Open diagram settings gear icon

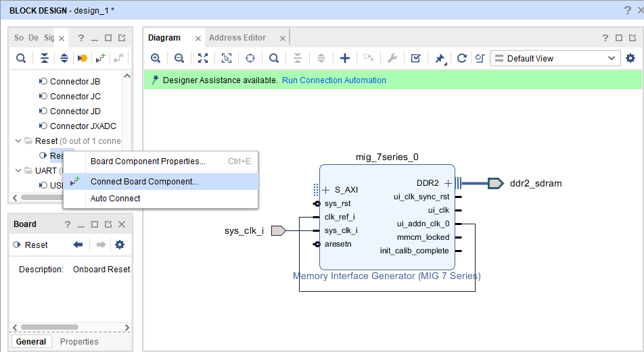pyautogui.click(x=630, y=58)
